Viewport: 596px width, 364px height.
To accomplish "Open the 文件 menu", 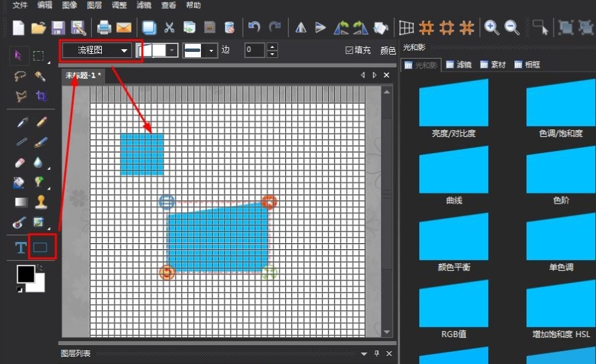I will pyautogui.click(x=20, y=5).
